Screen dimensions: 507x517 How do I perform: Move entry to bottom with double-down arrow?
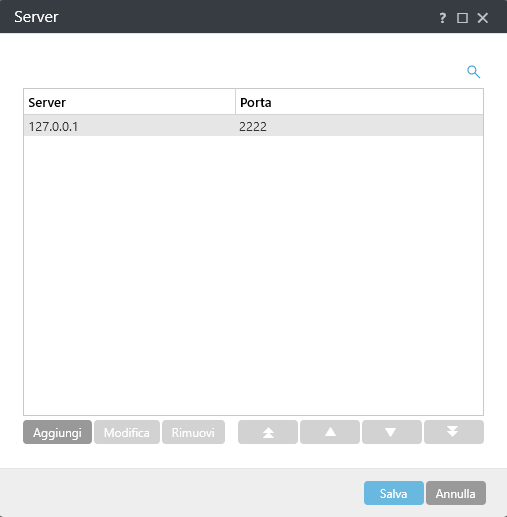454,432
